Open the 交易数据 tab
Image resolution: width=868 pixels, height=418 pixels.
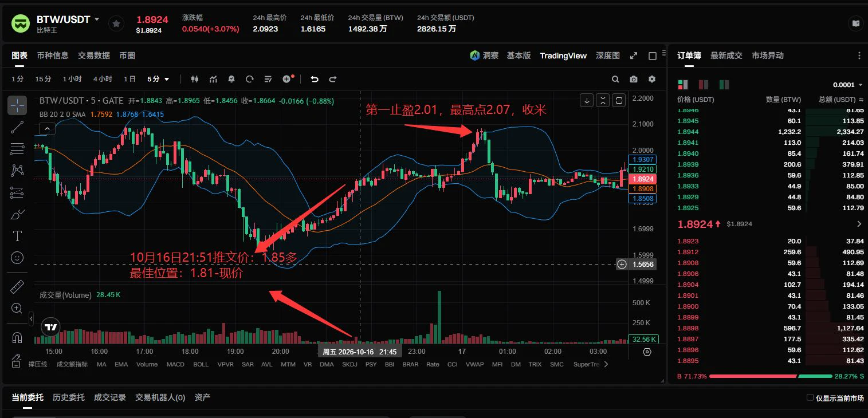pyautogui.click(x=94, y=56)
